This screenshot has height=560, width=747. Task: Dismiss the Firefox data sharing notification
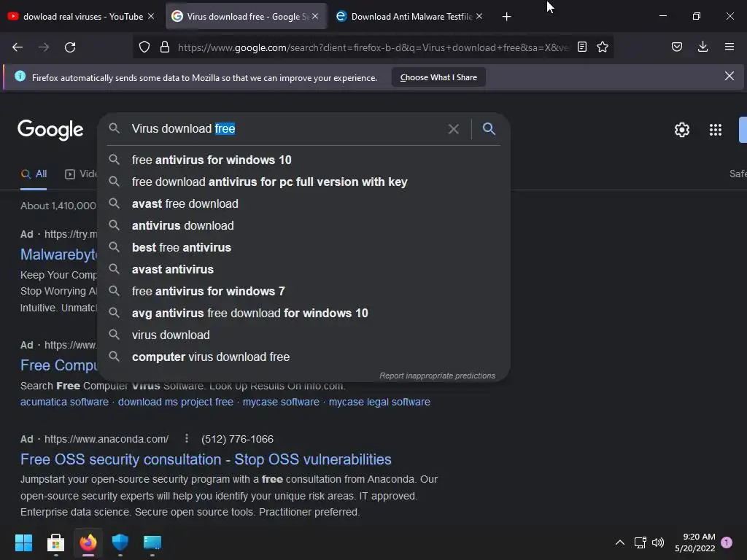[729, 76]
